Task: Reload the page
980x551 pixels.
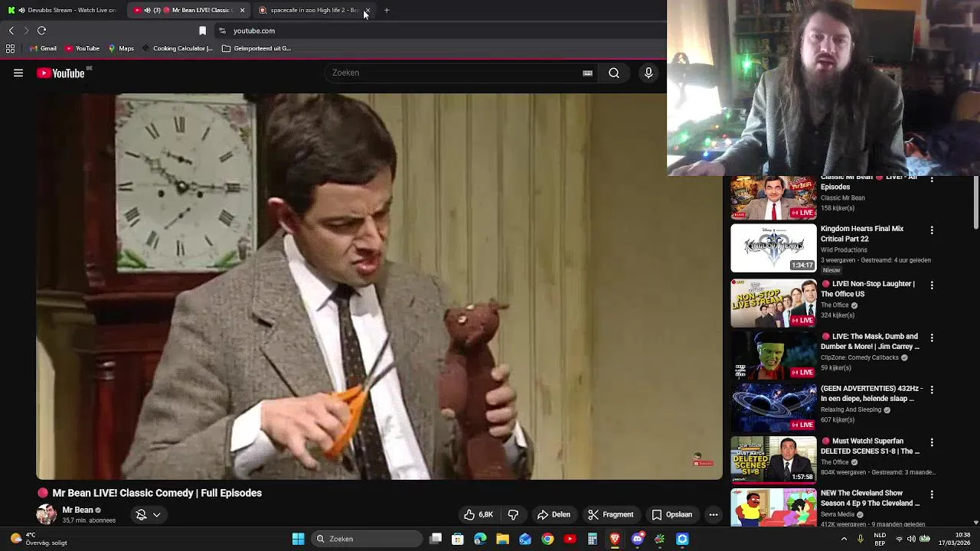Action: tap(41, 31)
